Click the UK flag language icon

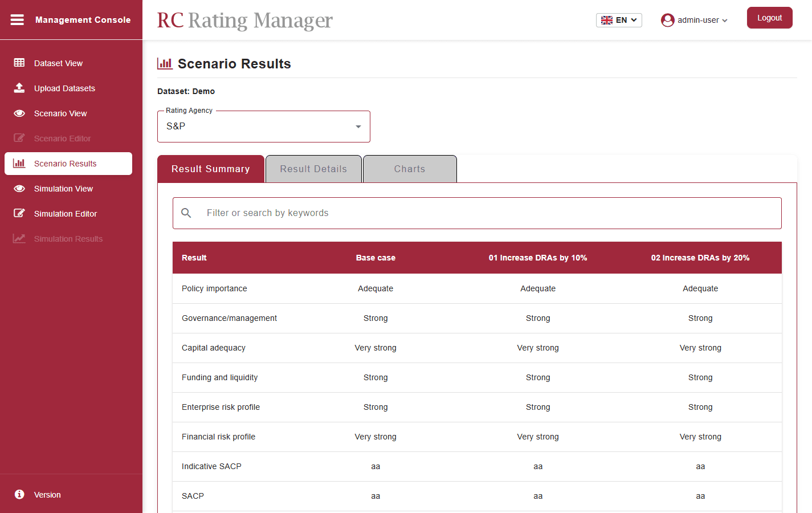coord(607,20)
